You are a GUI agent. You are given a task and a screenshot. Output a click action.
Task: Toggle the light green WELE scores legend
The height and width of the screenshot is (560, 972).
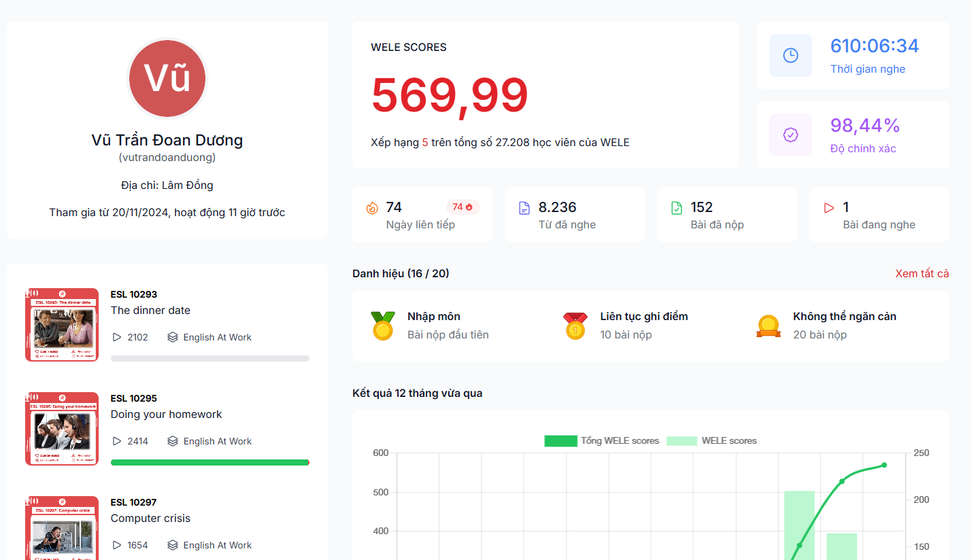point(711,441)
